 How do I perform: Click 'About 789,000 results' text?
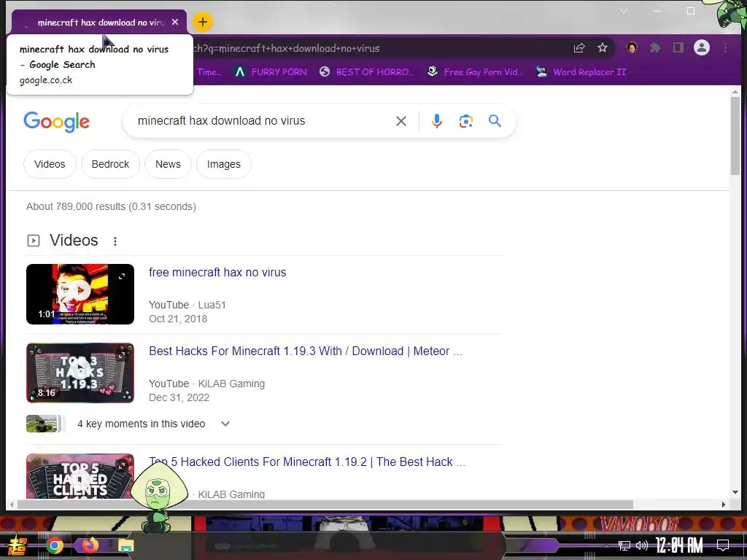pos(111,206)
